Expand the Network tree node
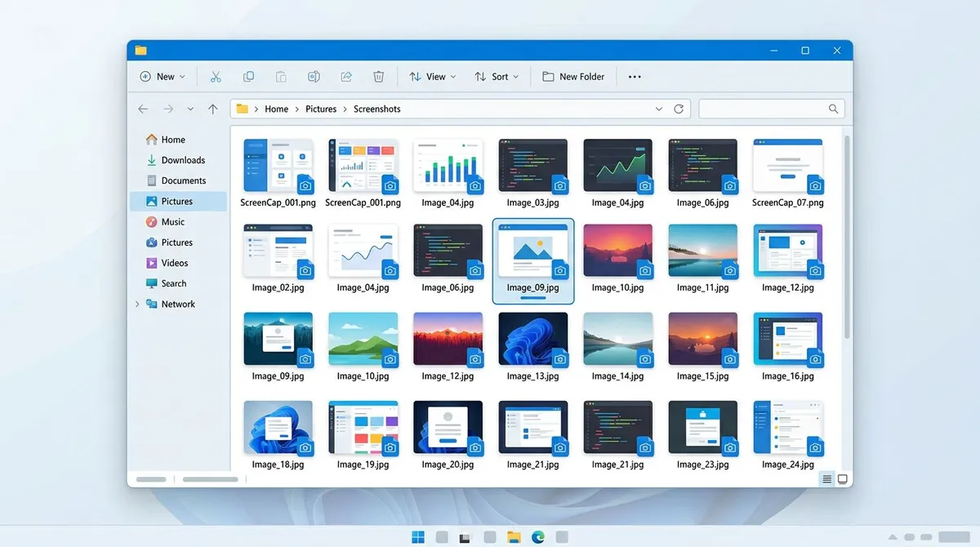Screen dimensions: 980x547 tap(136, 304)
